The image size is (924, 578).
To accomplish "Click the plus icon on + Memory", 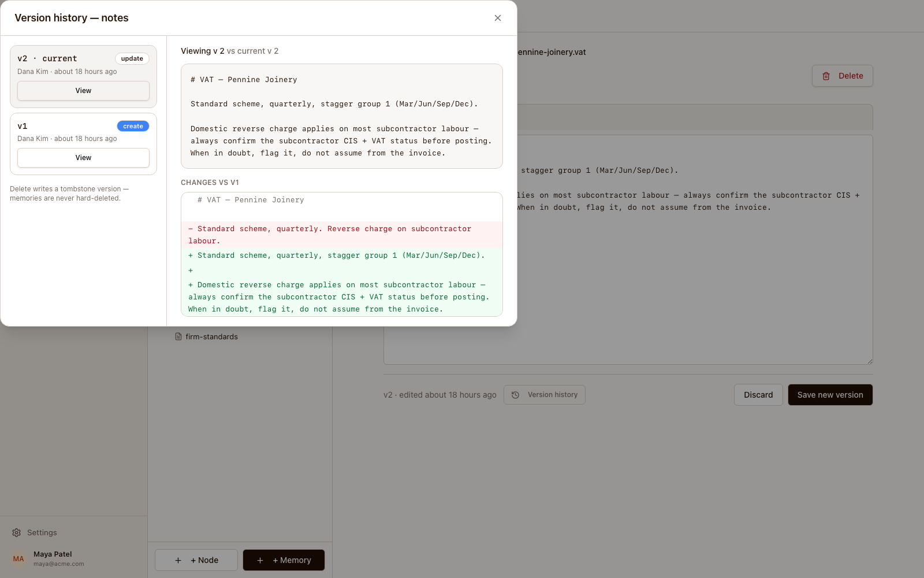I will point(260,560).
